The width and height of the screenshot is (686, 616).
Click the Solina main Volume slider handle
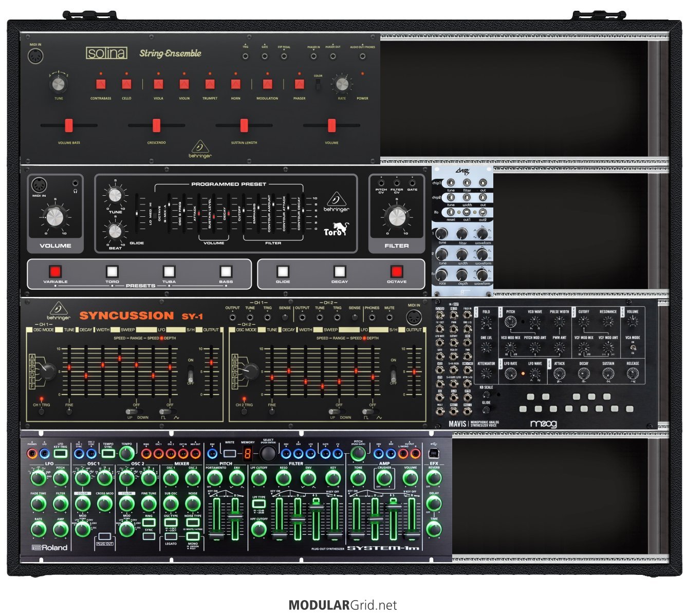(x=331, y=125)
